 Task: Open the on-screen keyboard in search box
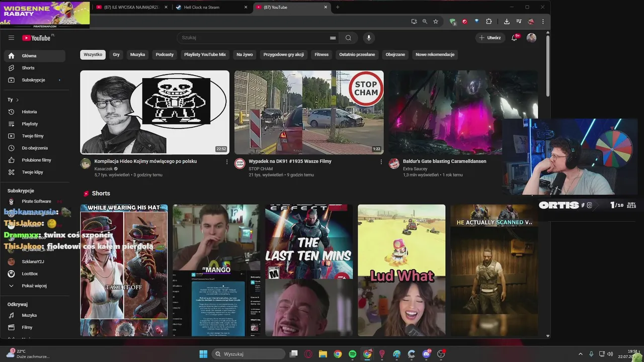pyautogui.click(x=333, y=38)
